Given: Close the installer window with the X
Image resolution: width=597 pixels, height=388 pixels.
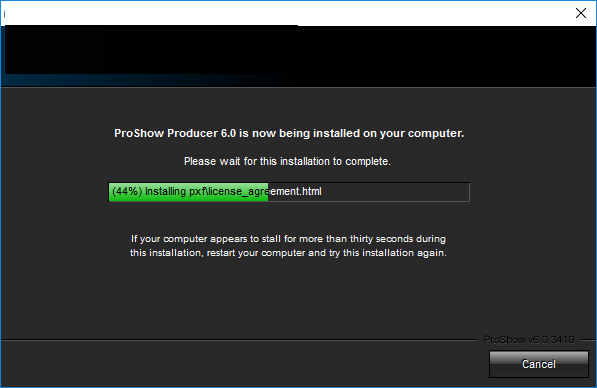Looking at the screenshot, I should 581,13.
